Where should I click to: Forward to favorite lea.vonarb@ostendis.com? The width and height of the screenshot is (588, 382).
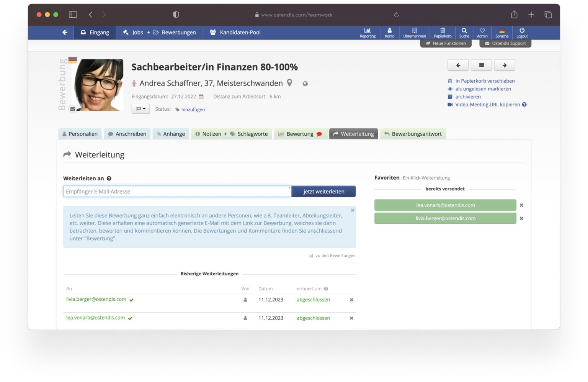445,205
